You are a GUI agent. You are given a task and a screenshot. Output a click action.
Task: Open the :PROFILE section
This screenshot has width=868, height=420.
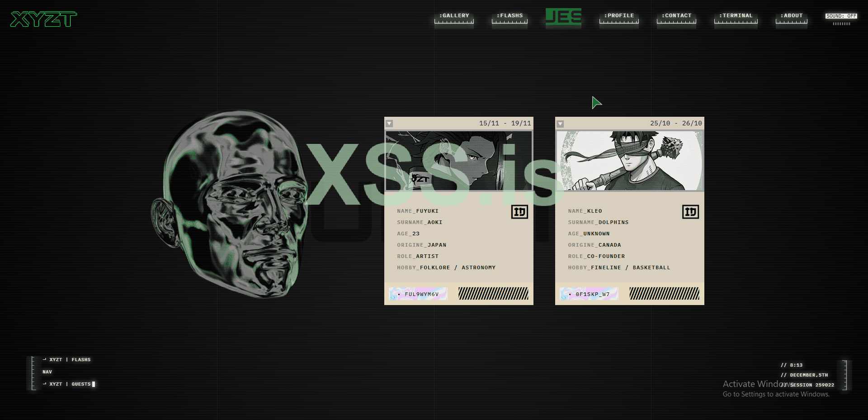click(x=619, y=17)
